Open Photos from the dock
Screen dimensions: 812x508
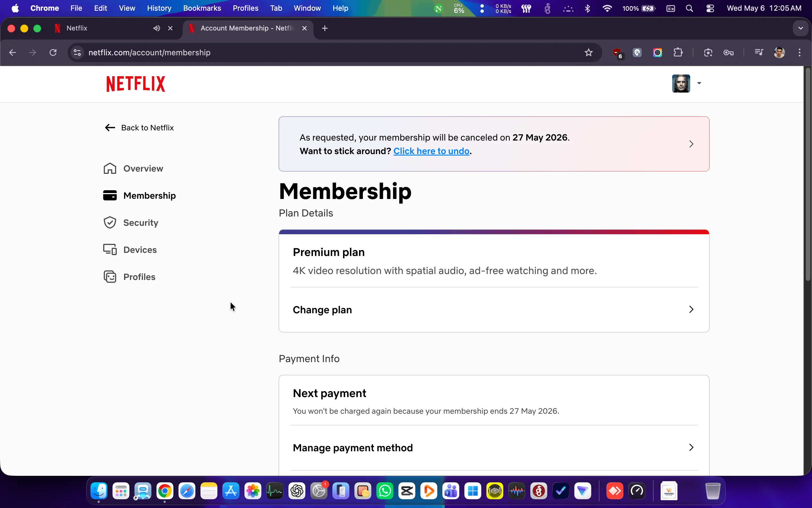253,491
